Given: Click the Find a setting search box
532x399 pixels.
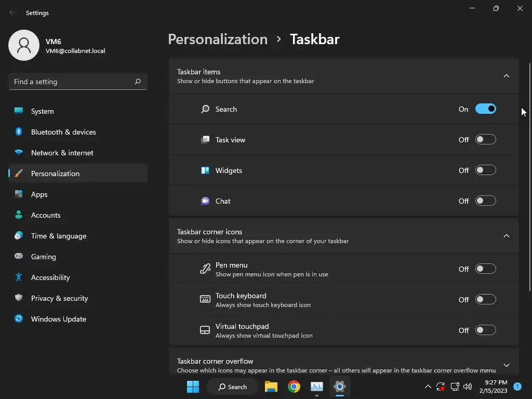Looking at the screenshot, I should 78,82.
